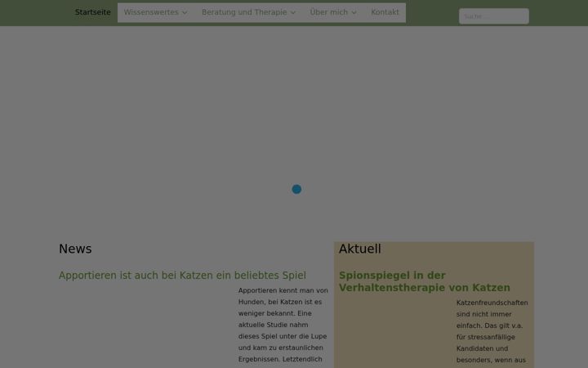Click text 'für stressanfällige'
This screenshot has height=368, width=588.
486,337
